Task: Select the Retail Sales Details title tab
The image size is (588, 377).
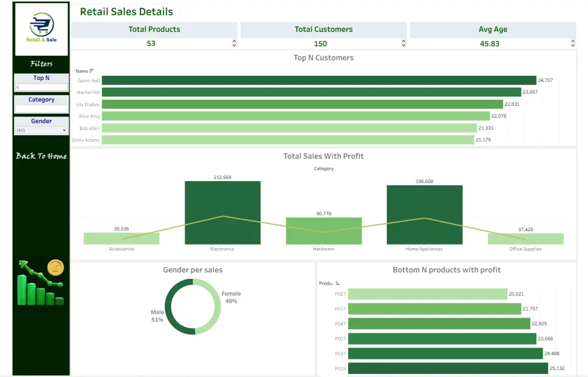Action: point(127,11)
